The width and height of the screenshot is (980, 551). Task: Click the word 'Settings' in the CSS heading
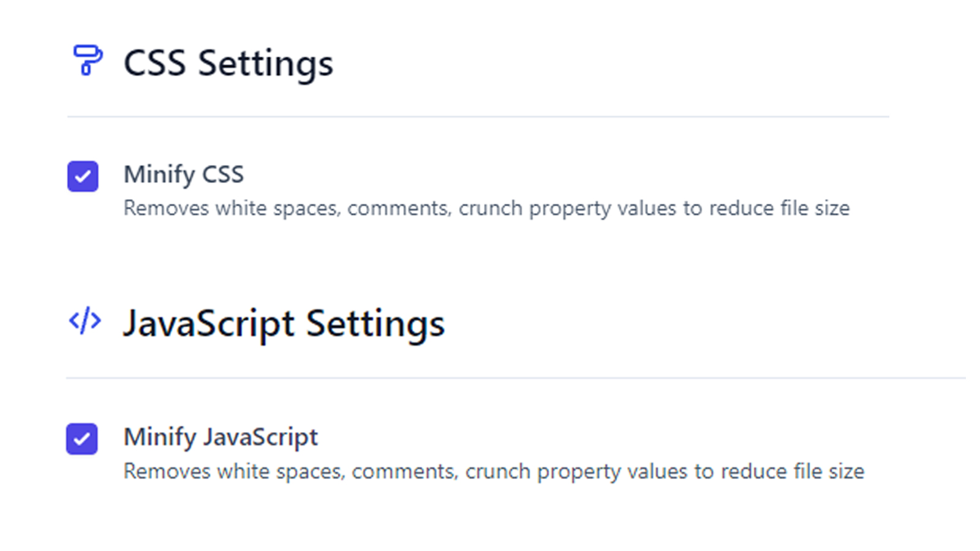[x=265, y=65]
